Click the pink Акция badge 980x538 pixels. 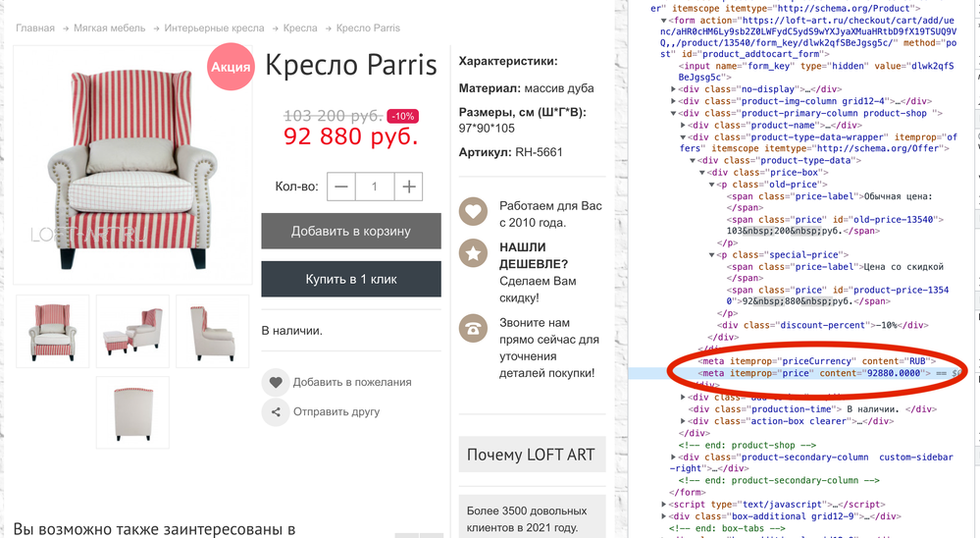click(x=231, y=67)
